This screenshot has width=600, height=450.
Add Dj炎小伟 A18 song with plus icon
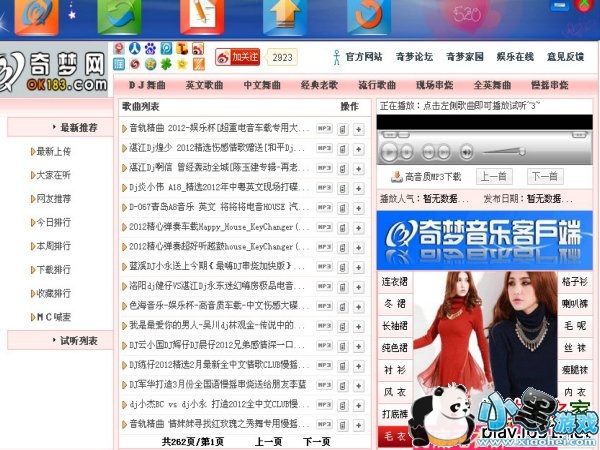point(359,188)
